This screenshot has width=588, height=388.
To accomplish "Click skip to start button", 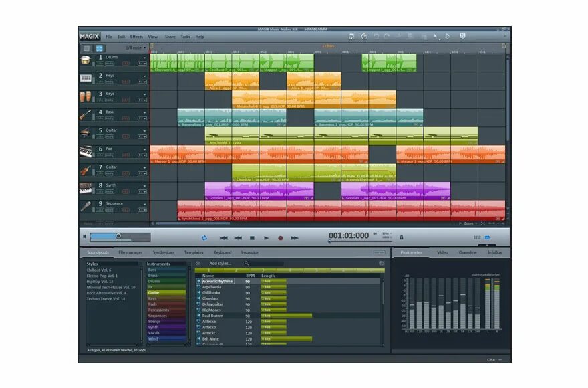I will [223, 238].
